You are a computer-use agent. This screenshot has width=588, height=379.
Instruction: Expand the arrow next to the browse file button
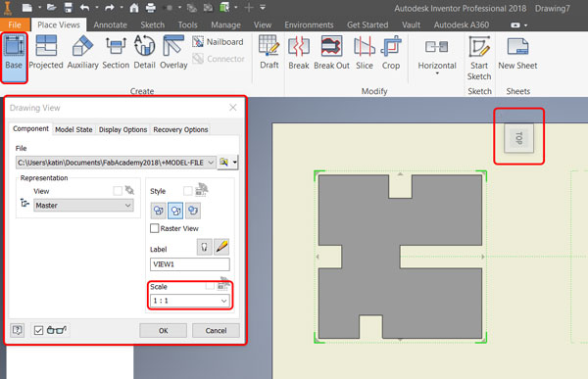click(x=235, y=162)
